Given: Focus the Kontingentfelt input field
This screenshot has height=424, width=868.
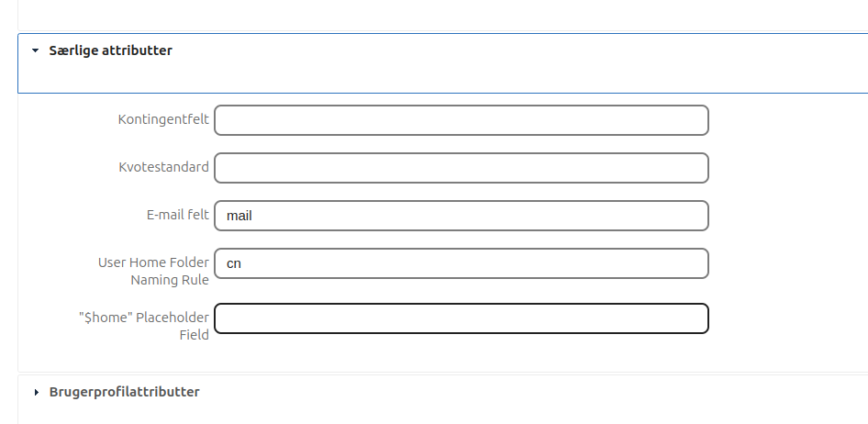Looking at the screenshot, I should 461,120.
